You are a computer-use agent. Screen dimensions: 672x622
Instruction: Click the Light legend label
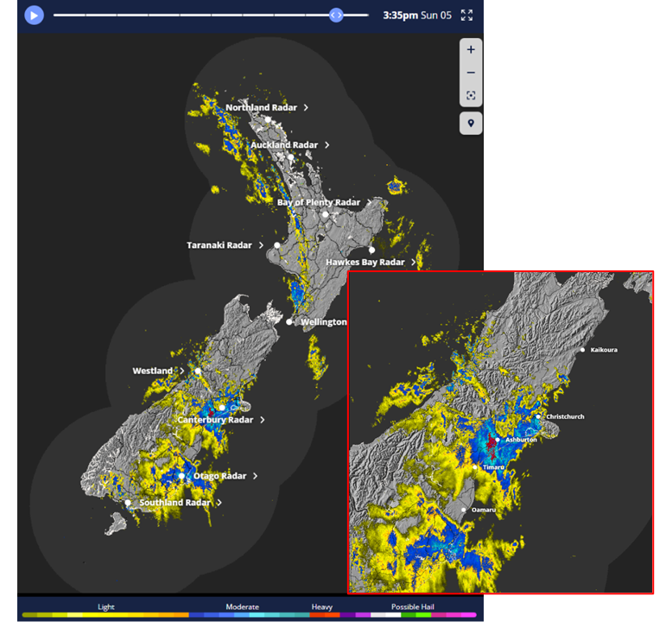[106, 606]
